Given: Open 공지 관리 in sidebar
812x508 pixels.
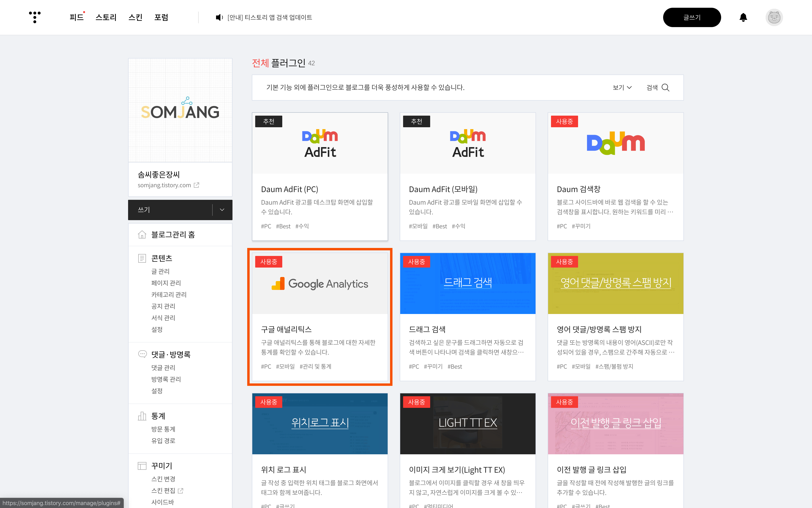Looking at the screenshot, I should pos(163,306).
